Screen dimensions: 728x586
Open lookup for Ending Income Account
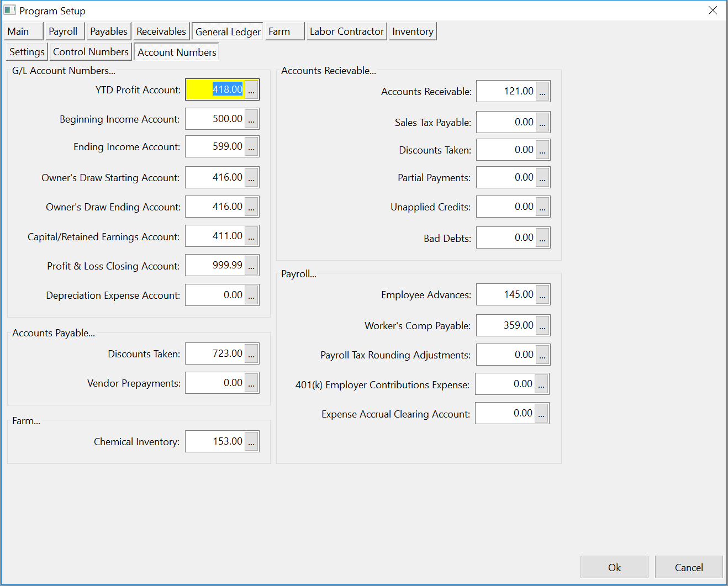point(251,146)
